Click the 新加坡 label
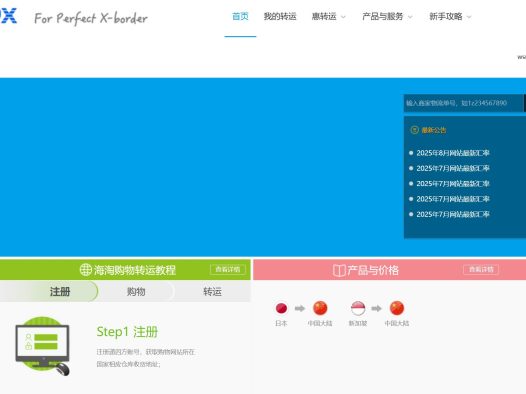526x394 pixels. (x=358, y=323)
